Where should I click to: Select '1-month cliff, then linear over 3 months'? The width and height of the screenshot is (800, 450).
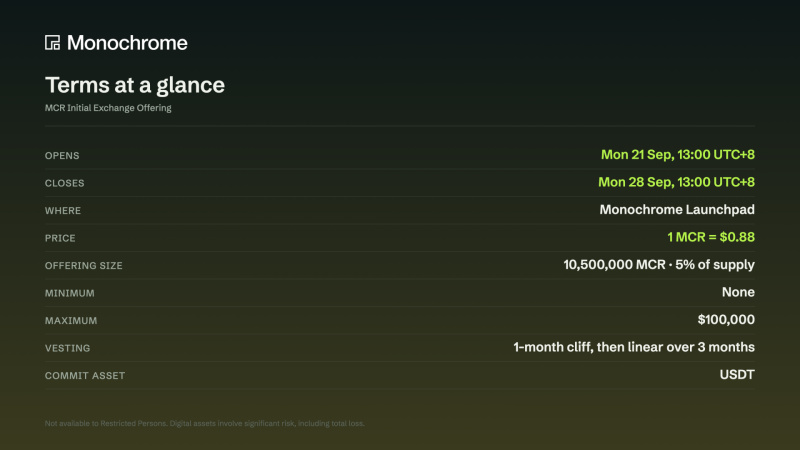point(634,347)
